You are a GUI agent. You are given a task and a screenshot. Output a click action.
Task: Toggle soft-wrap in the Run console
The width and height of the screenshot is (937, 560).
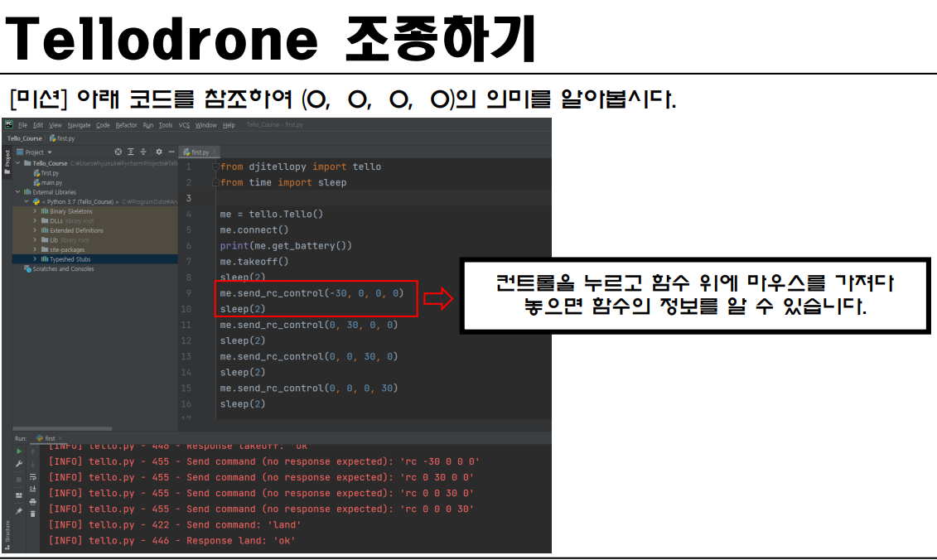(33, 477)
